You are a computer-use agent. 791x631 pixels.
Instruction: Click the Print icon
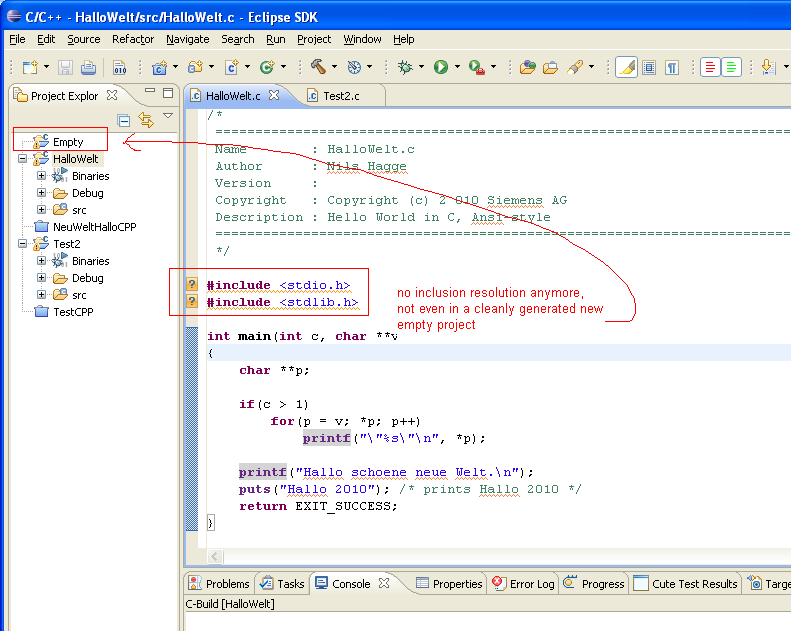tap(88, 67)
